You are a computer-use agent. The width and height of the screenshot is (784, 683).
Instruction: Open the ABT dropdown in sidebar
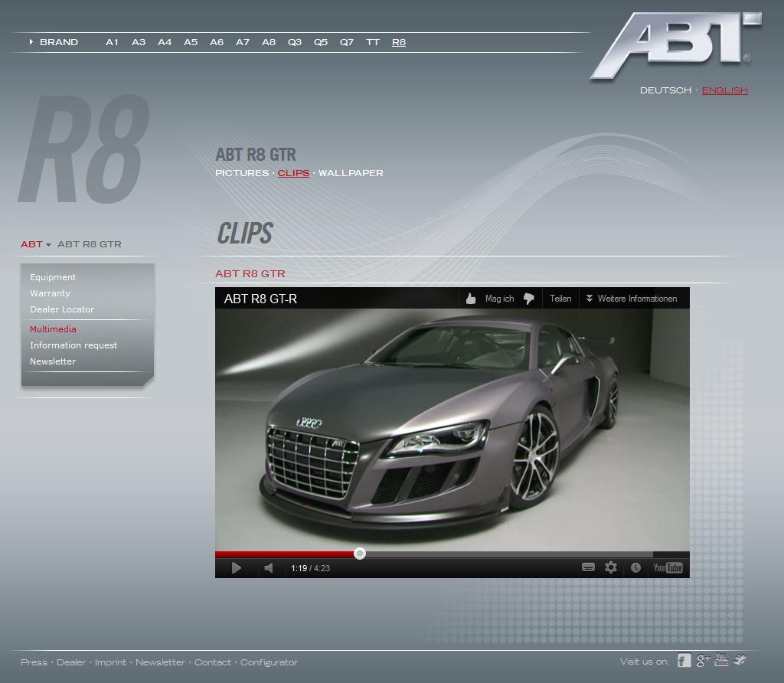click(36, 244)
